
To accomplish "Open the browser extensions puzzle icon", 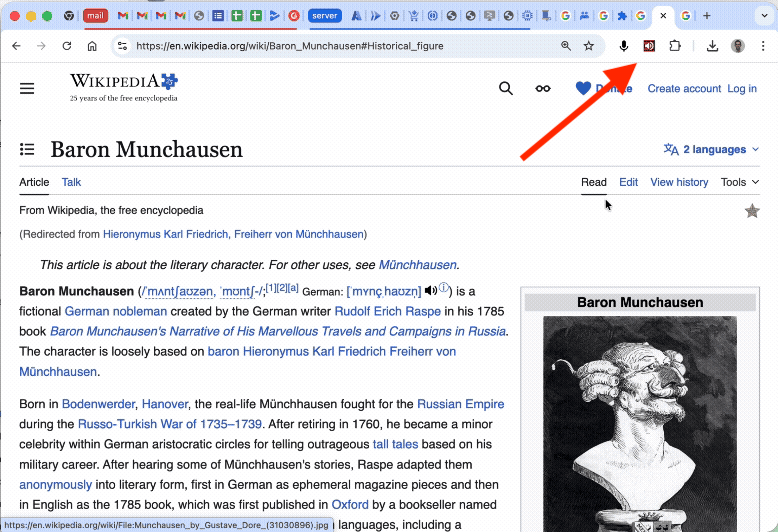I will (675, 46).
